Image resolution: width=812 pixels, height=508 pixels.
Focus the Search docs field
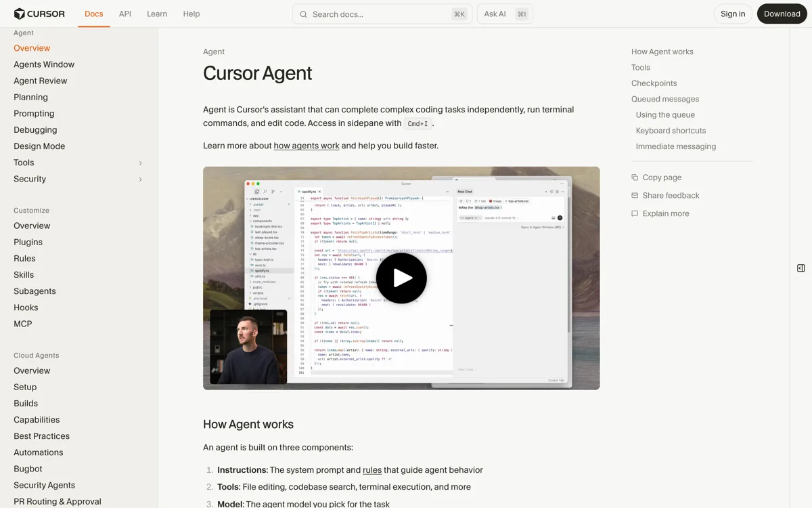[382, 14]
